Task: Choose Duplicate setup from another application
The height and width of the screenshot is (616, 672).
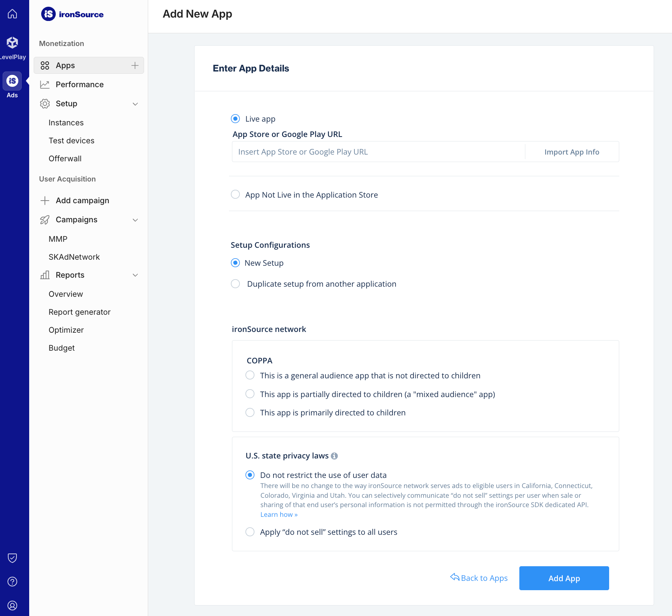Action: tap(235, 284)
